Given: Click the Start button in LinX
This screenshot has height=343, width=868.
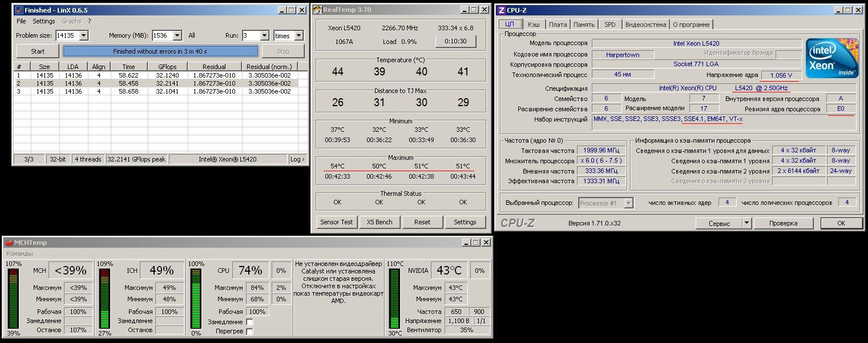Looking at the screenshot, I should (x=38, y=51).
